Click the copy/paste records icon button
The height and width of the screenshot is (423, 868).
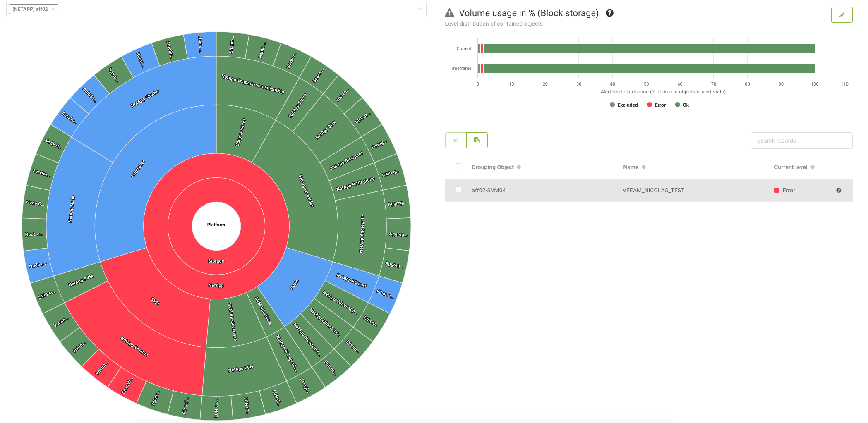coord(477,140)
